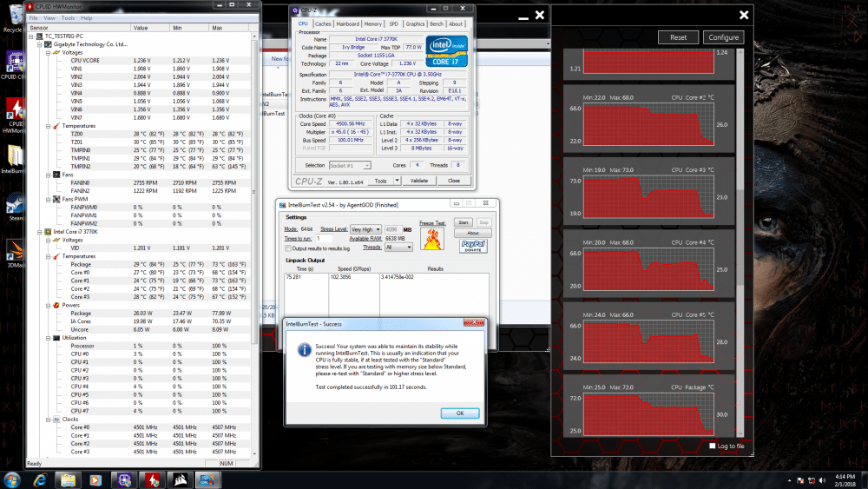Enable Output results to results.log checkbox
This screenshot has width=868, height=489.
point(288,248)
